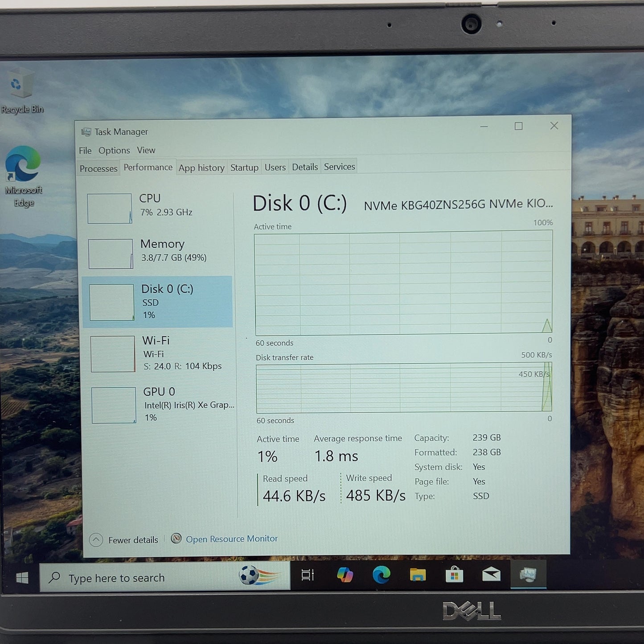Click the CPU mini graph thumbnail
Viewport: 644px width, 644px height.
click(x=110, y=208)
